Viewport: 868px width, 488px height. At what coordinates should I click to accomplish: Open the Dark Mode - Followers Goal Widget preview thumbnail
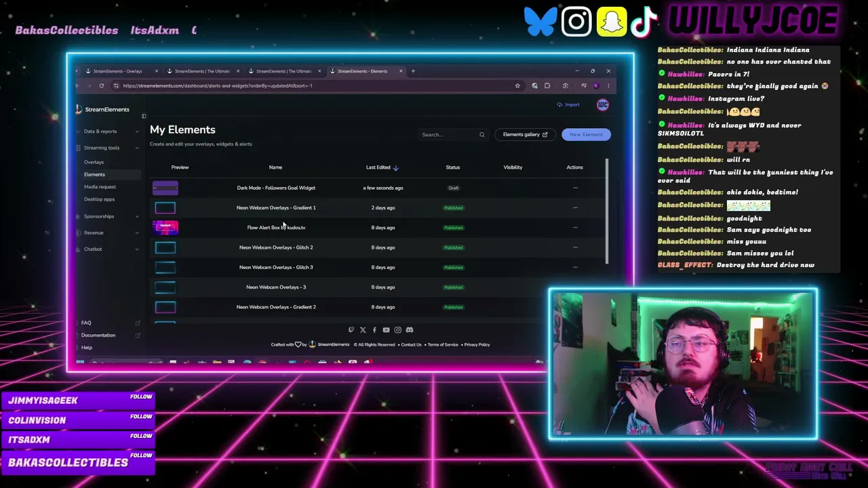(x=165, y=188)
